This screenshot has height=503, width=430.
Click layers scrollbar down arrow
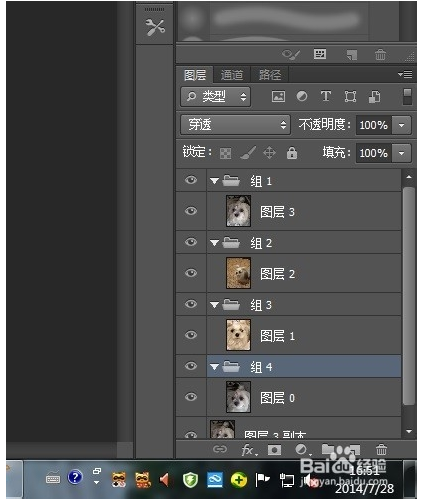coord(409,432)
